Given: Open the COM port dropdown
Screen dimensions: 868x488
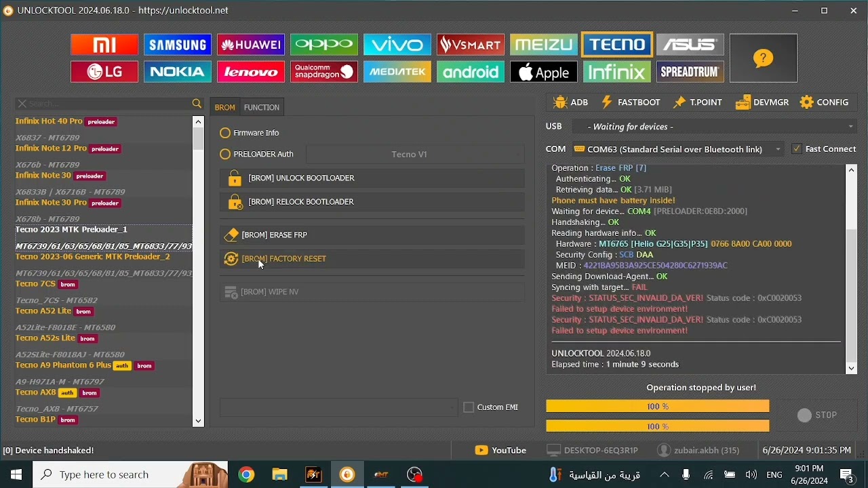Looking at the screenshot, I should 679,149.
